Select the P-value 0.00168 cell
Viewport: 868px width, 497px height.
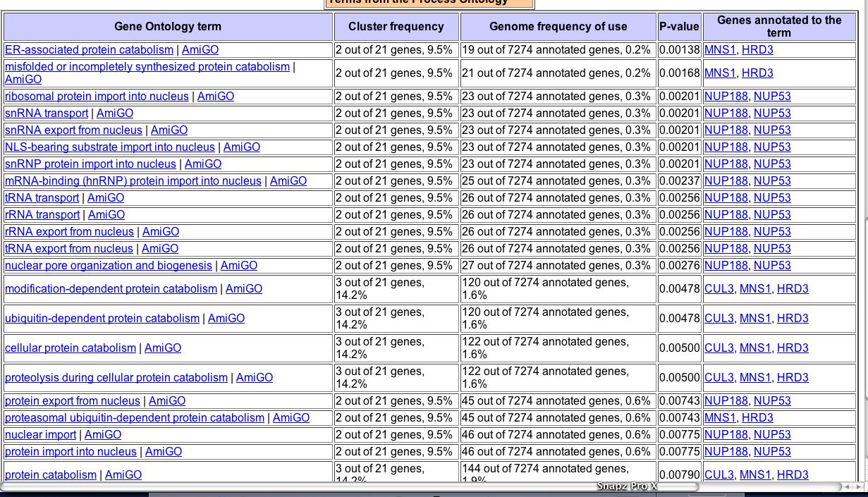[680, 73]
